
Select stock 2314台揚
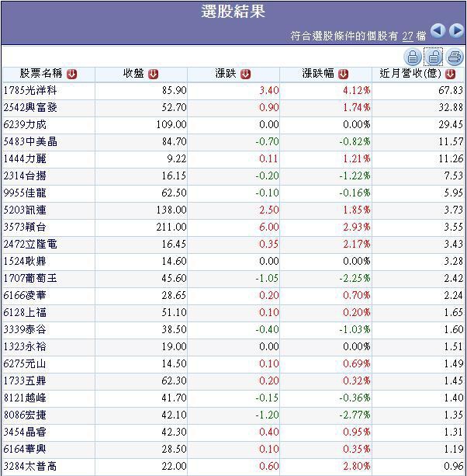25,175
